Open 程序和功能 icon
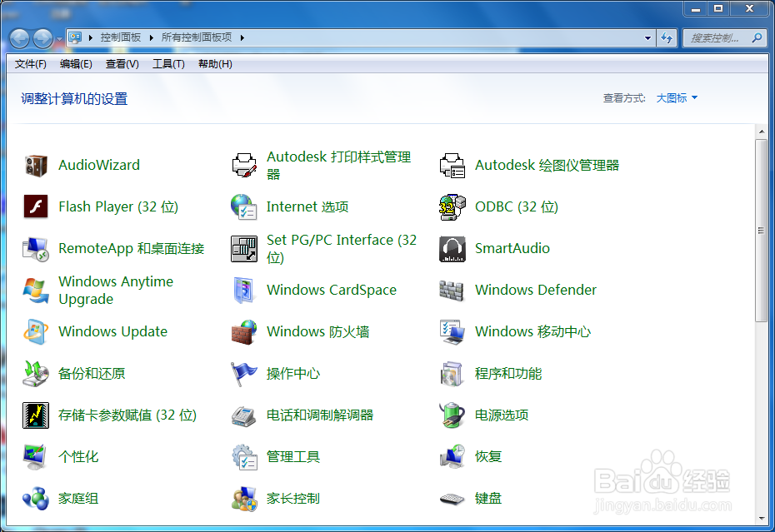 (452, 374)
